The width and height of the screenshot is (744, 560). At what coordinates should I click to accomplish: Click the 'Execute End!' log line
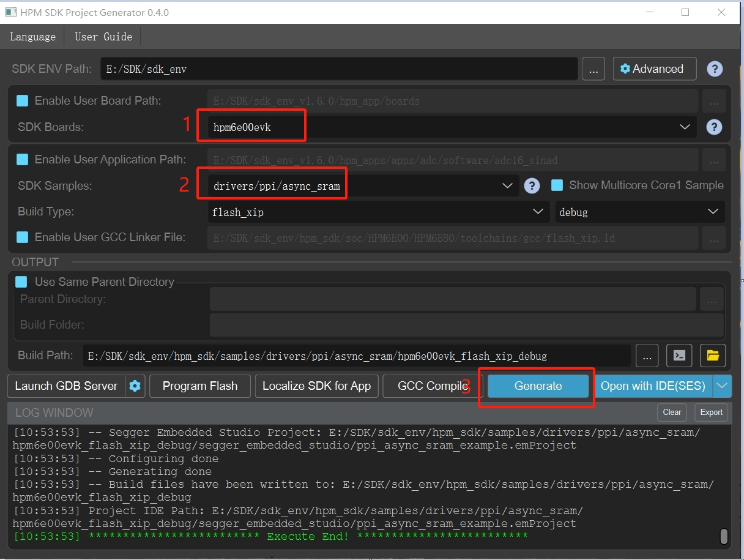[270, 537]
